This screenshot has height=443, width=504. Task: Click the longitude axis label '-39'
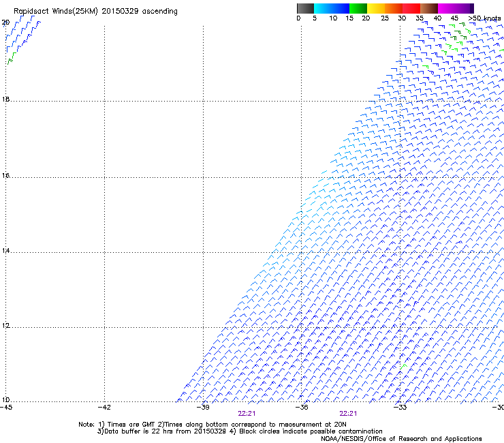(203, 408)
